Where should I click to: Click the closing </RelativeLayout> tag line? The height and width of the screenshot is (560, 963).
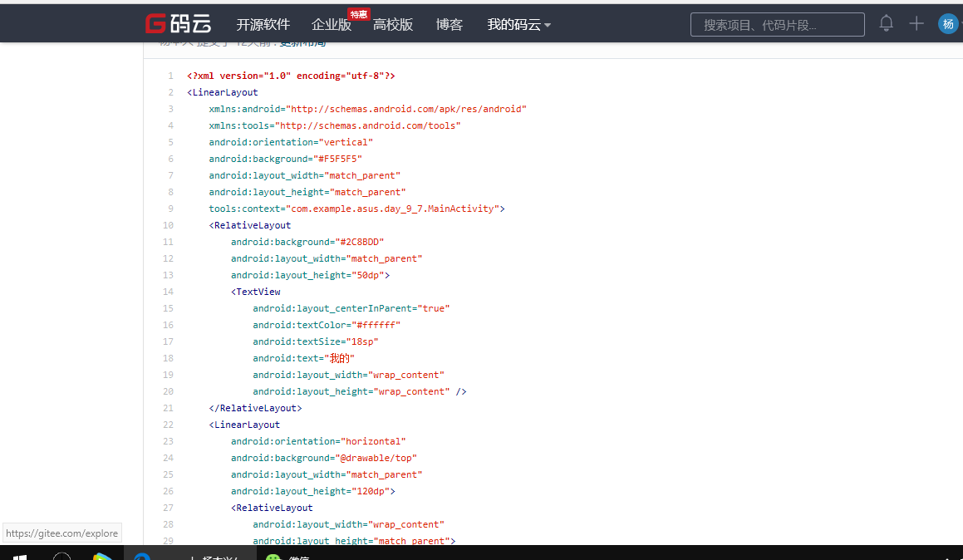tap(255, 408)
